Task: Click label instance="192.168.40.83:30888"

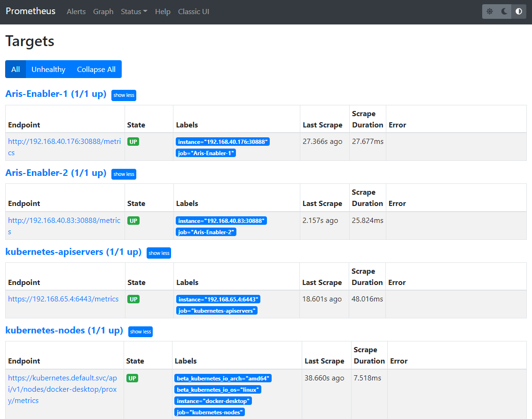Action: tap(221, 221)
